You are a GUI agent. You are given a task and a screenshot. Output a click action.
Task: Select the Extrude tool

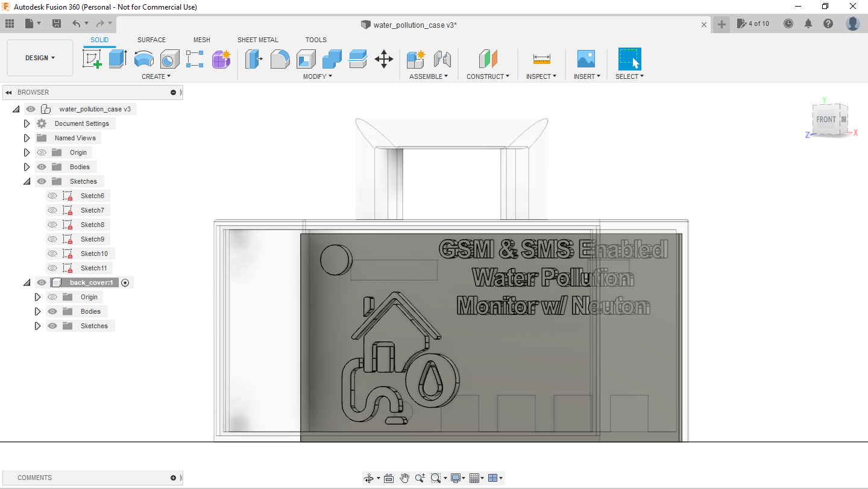pos(118,59)
